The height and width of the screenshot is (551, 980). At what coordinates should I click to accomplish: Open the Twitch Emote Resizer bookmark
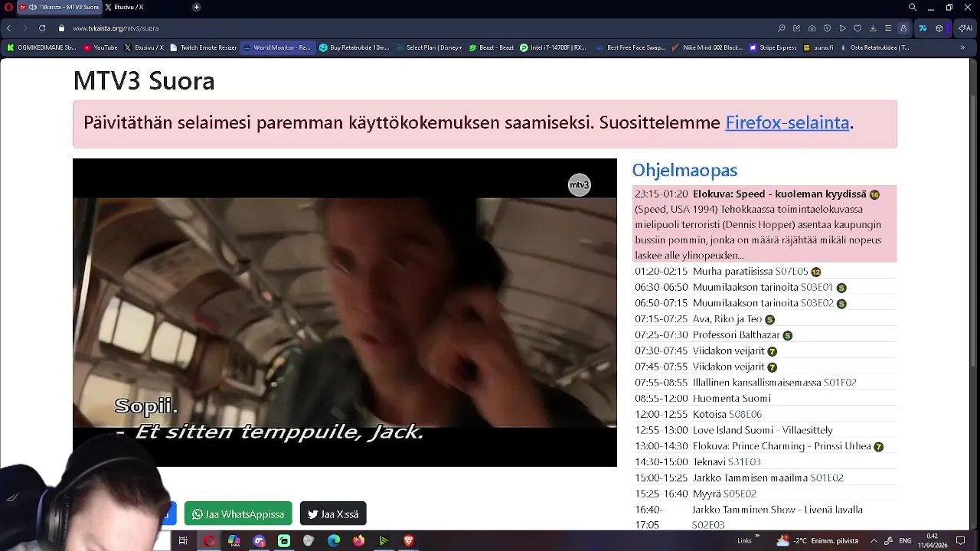click(x=203, y=47)
